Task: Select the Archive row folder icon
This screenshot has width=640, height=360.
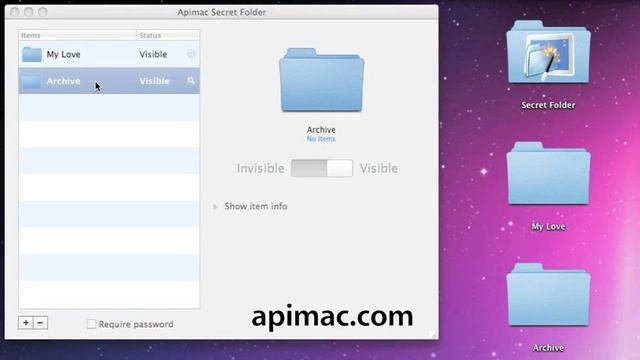Action: click(x=32, y=81)
